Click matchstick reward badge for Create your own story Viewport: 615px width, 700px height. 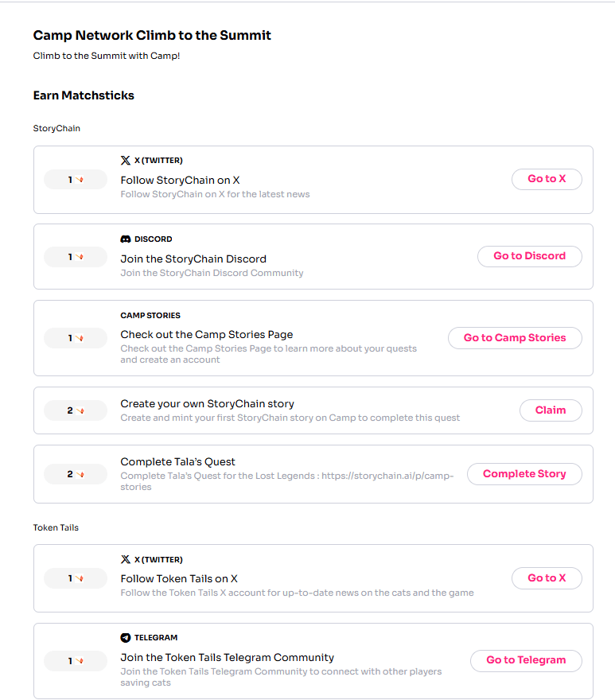pyautogui.click(x=76, y=410)
